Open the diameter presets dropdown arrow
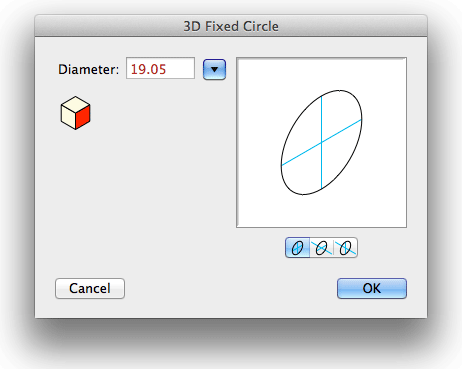 point(214,69)
